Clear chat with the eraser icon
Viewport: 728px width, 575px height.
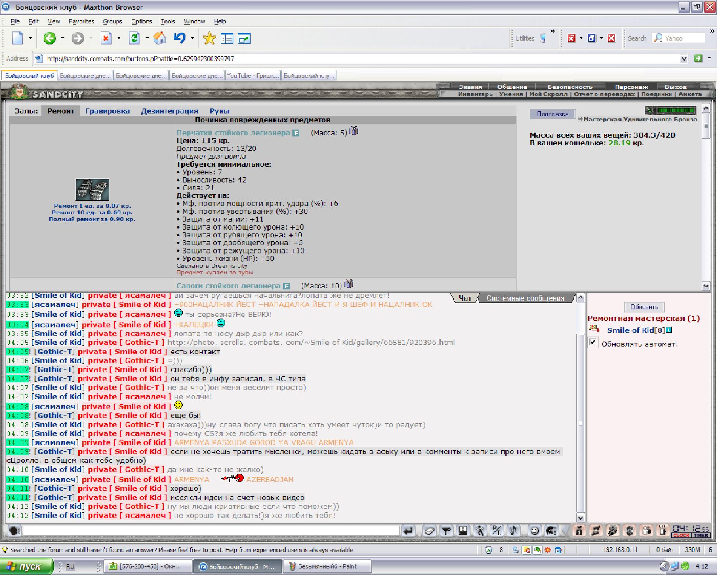pyautogui.click(x=429, y=531)
